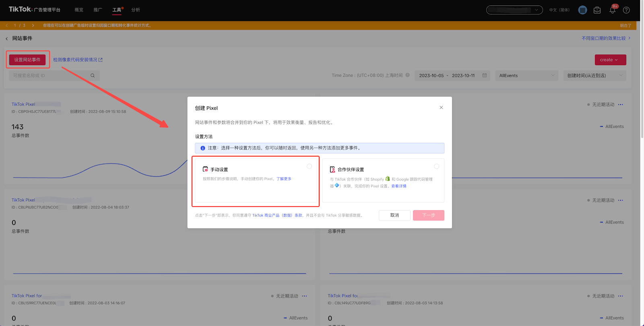Dismiss banner with 明白了
Viewport: 644px width, 326px height.
click(x=625, y=25)
